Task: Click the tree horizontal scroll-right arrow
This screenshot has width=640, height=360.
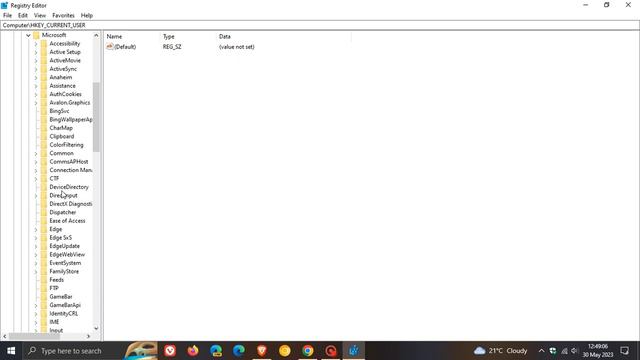Action: [88, 336]
